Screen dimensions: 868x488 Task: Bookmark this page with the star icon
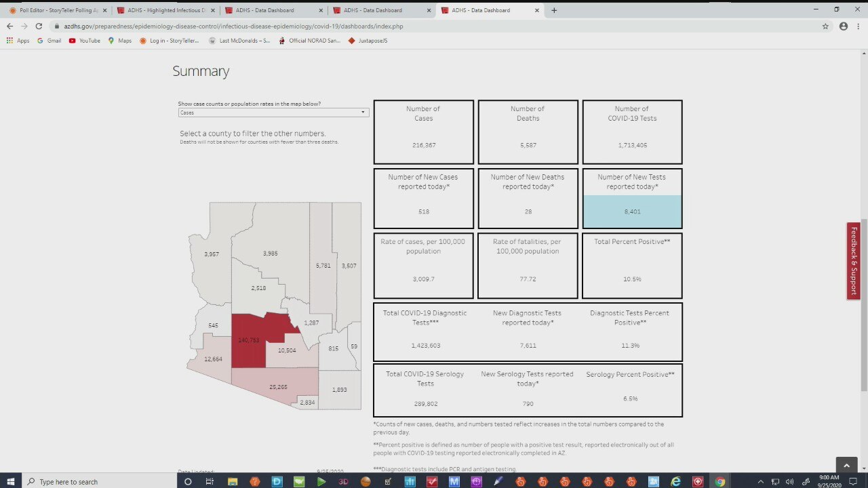(x=825, y=26)
